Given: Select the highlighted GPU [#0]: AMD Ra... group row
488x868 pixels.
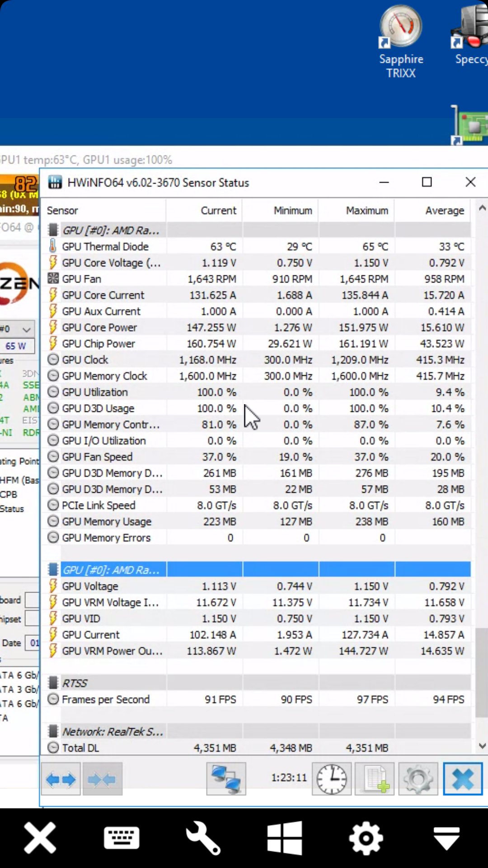Looking at the screenshot, I should [256, 570].
